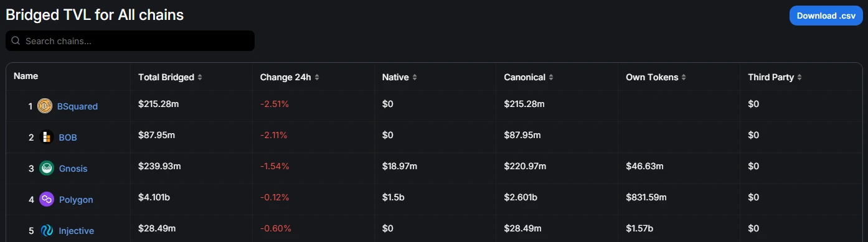This screenshot has height=242, width=868.
Task: Click the Polygon chain logo icon
Action: (x=47, y=200)
